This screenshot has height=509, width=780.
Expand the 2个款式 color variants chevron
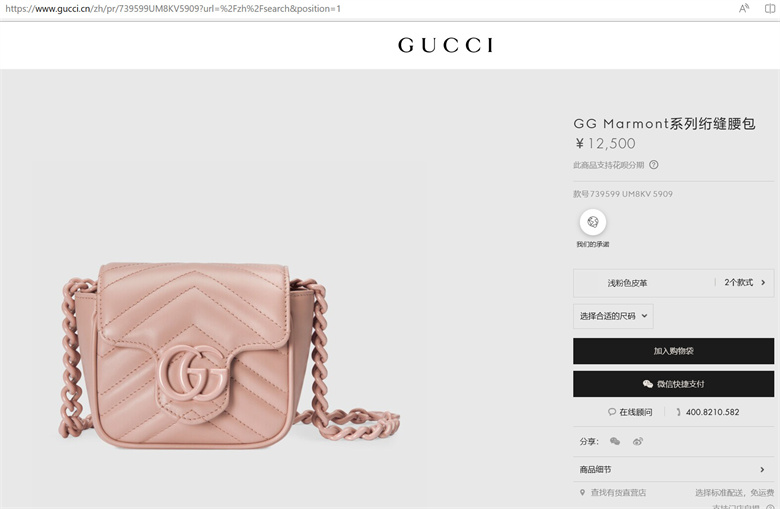(763, 283)
